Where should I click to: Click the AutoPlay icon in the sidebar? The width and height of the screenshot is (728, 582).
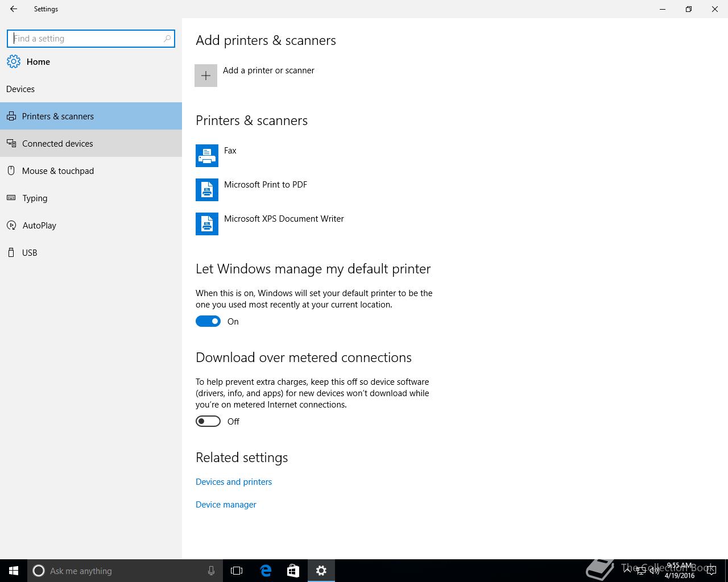pos(11,225)
